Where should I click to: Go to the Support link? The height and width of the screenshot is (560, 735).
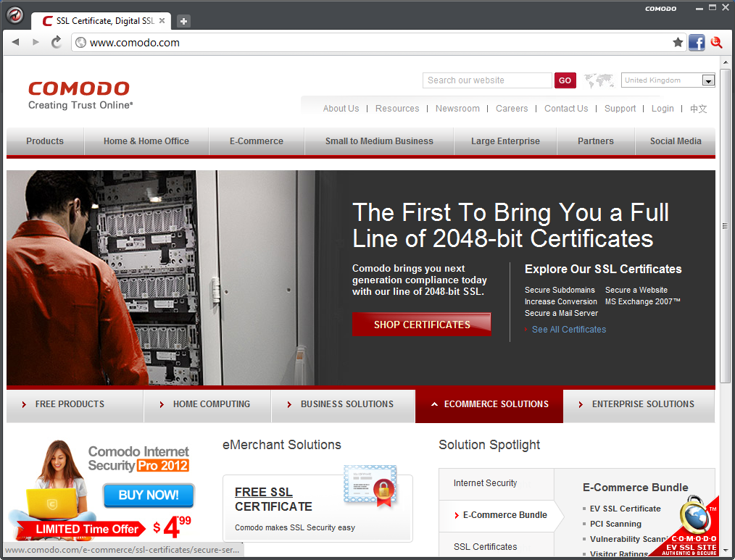pyautogui.click(x=620, y=108)
